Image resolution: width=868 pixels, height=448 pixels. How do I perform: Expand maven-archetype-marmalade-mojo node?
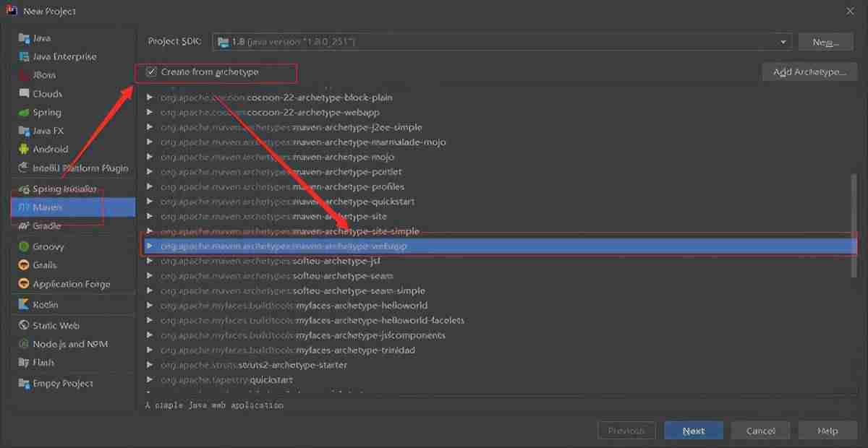pos(150,142)
